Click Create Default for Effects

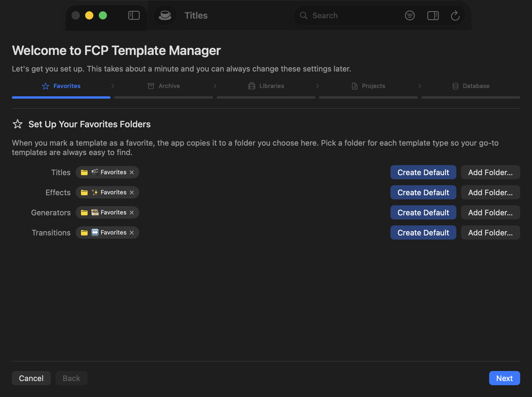[x=423, y=192]
